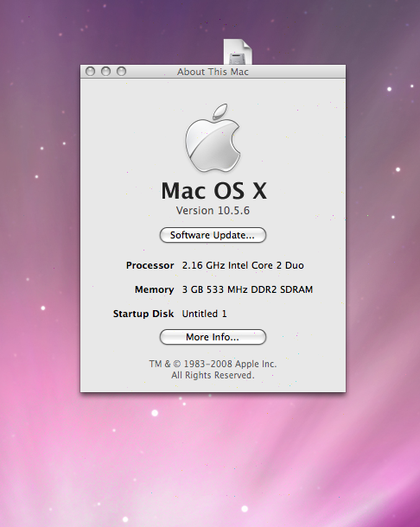The width and height of the screenshot is (420, 527).
Task: Click the Startup Disk label
Action: 143,314
